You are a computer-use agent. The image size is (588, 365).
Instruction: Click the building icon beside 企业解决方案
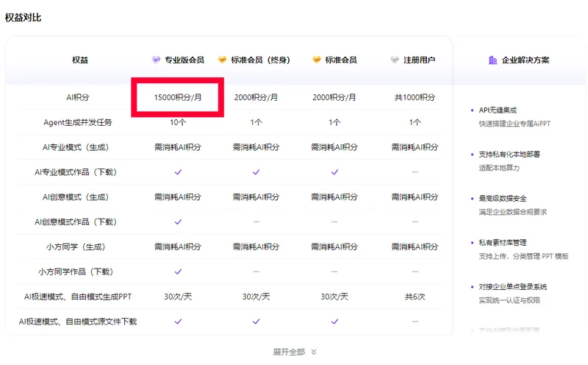pos(492,60)
